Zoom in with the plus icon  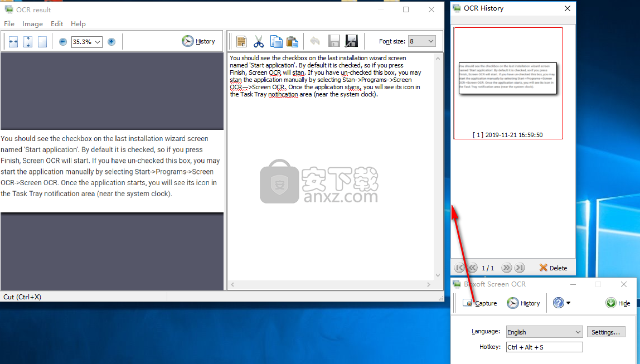[x=111, y=42]
